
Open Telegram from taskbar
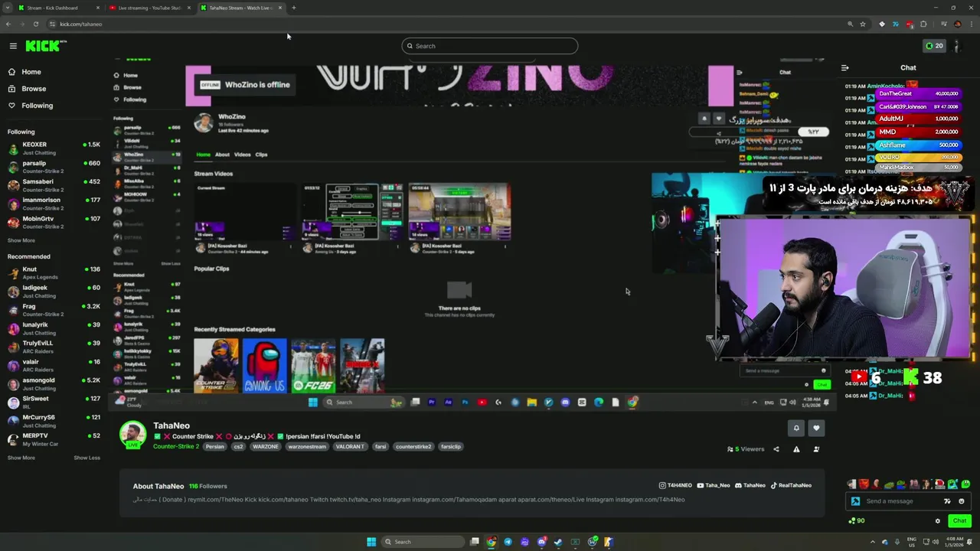(x=508, y=542)
